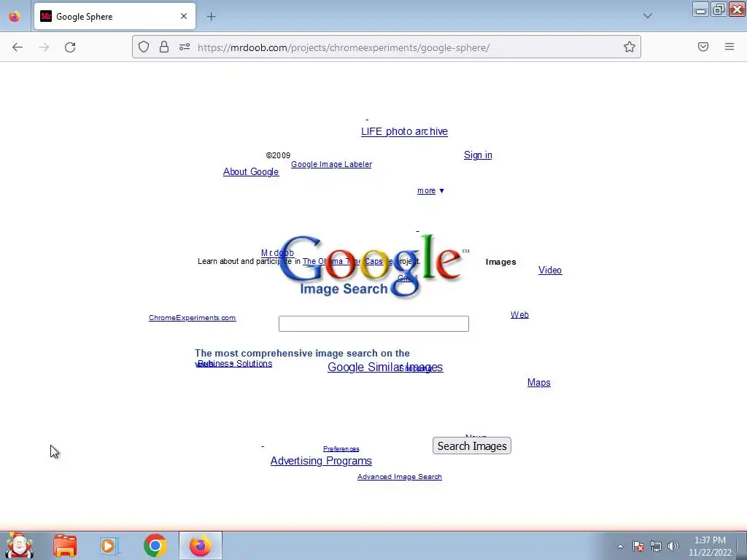This screenshot has height=560, width=747.
Task: Close the Google Sphere tab
Action: 184,16
